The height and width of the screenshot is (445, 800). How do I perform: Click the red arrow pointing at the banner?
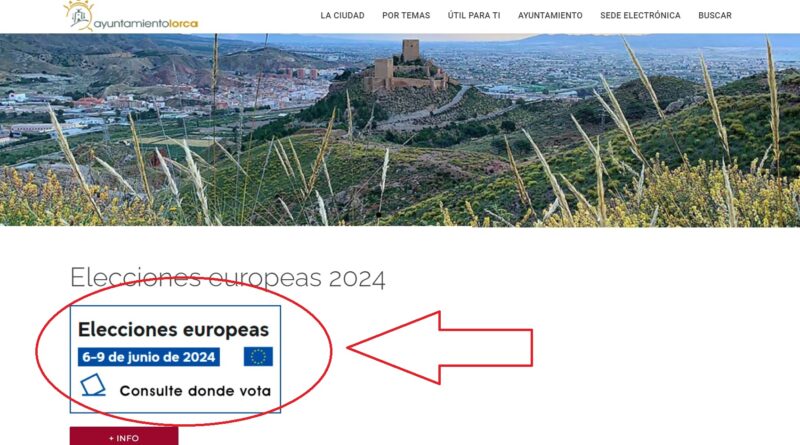440,348
